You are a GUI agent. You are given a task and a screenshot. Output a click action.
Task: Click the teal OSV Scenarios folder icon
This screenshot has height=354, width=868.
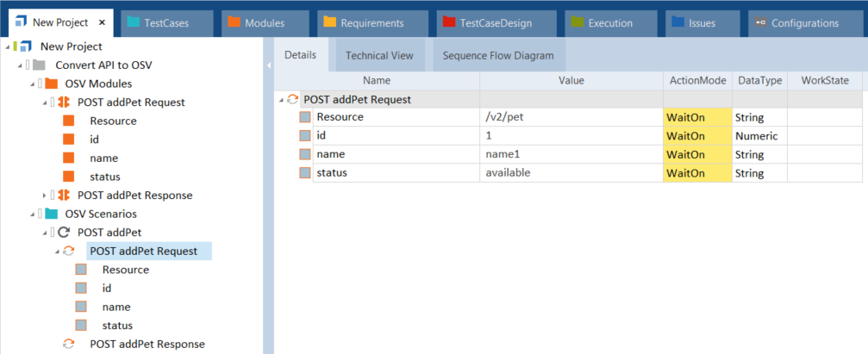coord(51,214)
